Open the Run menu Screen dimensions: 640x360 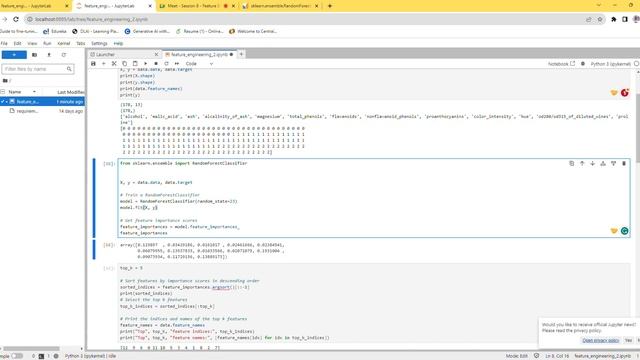click(x=47, y=43)
